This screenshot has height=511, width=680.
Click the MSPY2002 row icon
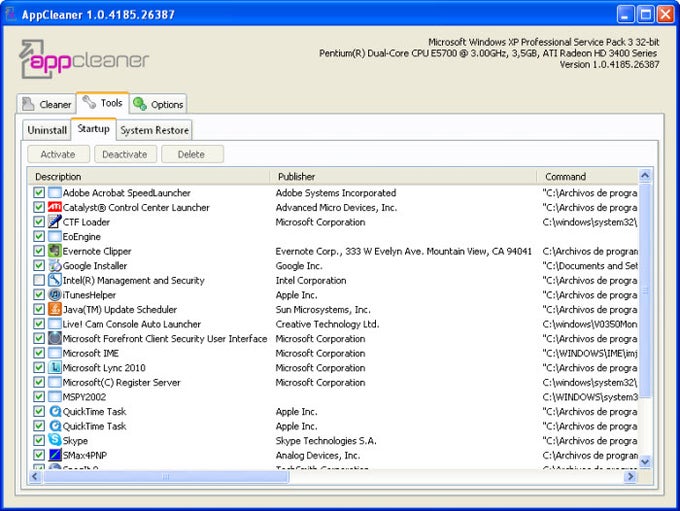[55, 396]
